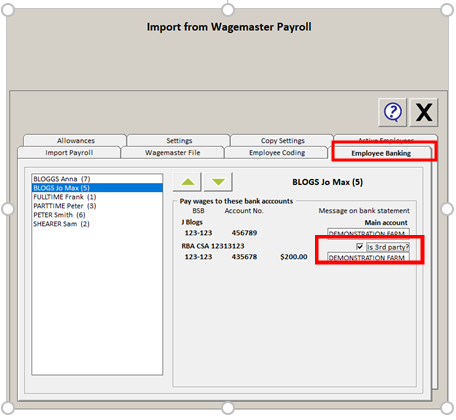Select FULLTIME Frank (1) in employee list
456x420 pixels.
coord(97,197)
